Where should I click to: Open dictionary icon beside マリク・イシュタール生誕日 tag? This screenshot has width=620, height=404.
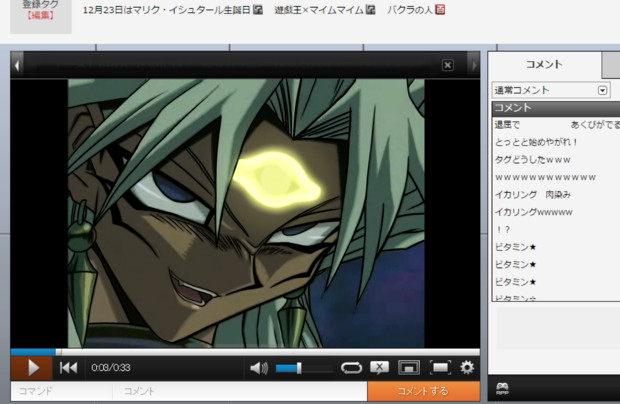[258, 9]
